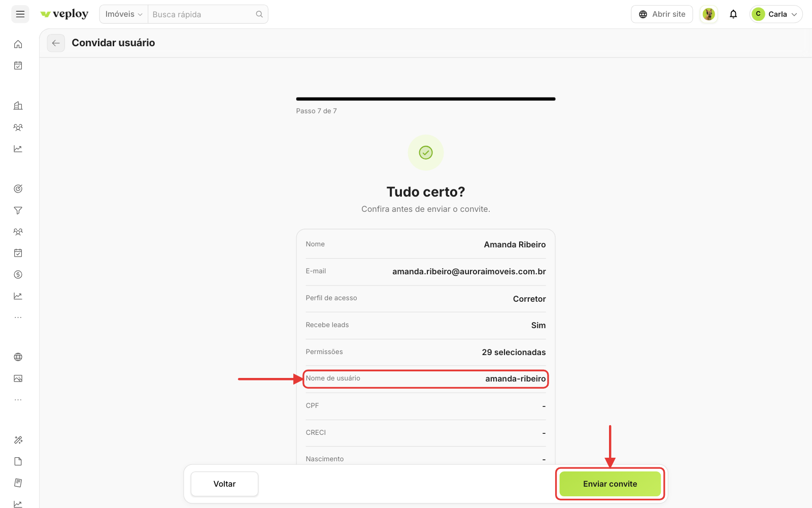Click the Tudo certo? heading
Image resolution: width=812 pixels, height=508 pixels.
click(x=426, y=192)
